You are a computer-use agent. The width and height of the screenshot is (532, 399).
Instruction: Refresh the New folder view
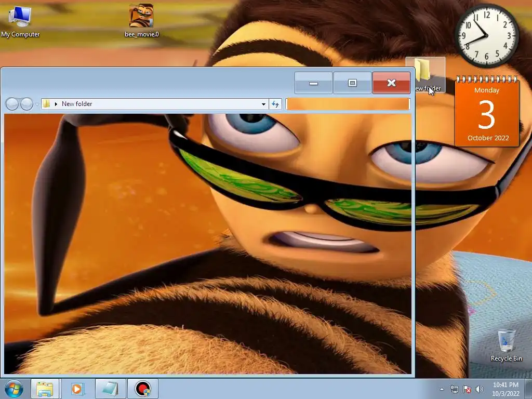[x=275, y=104]
